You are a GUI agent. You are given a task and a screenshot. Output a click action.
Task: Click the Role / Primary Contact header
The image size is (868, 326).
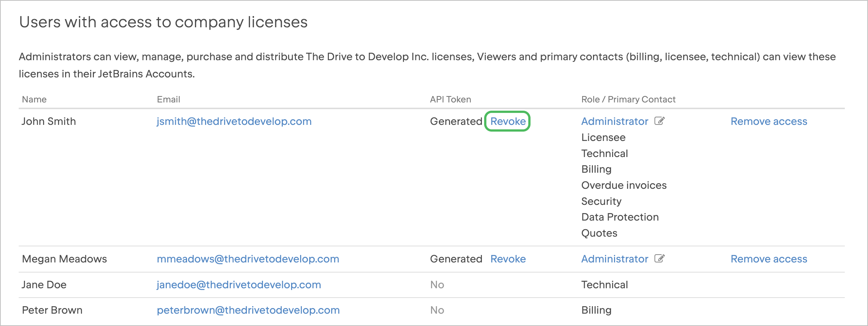[x=628, y=99]
